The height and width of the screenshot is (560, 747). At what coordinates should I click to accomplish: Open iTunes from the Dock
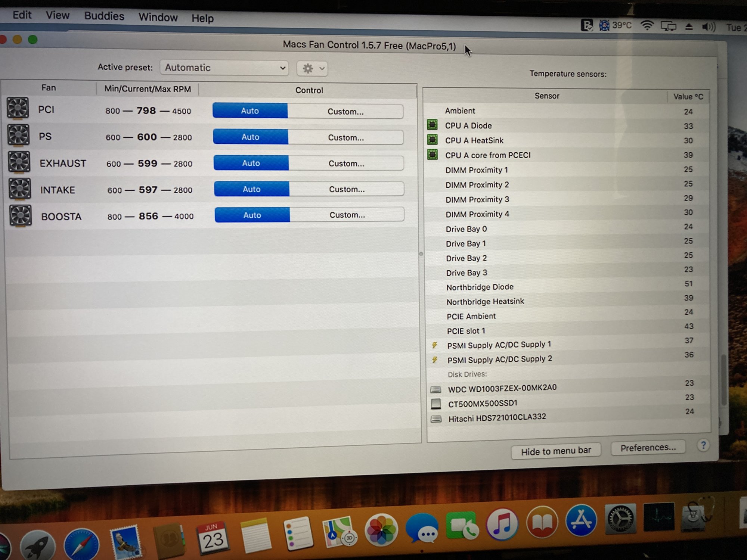502,524
